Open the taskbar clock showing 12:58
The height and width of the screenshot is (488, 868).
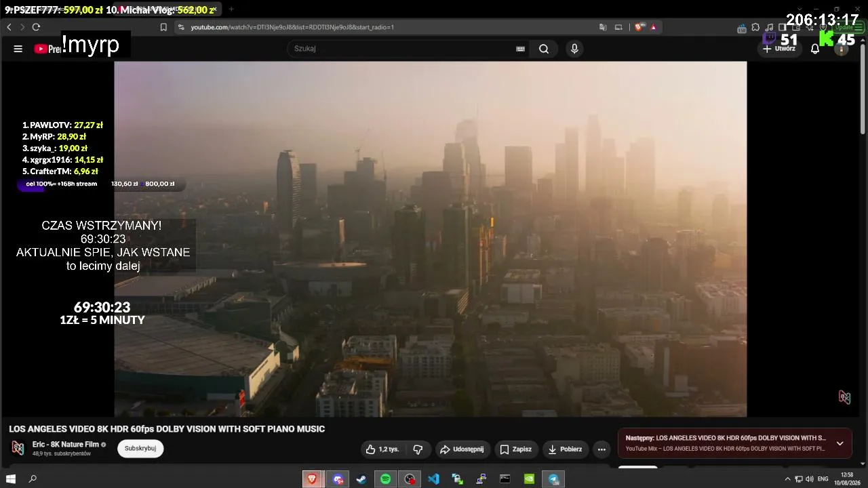point(847,479)
